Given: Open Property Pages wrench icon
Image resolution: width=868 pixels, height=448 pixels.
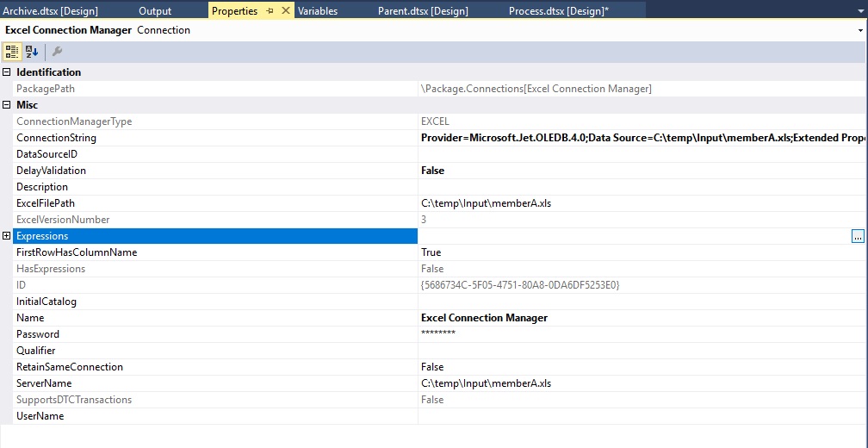Looking at the screenshot, I should click(57, 52).
